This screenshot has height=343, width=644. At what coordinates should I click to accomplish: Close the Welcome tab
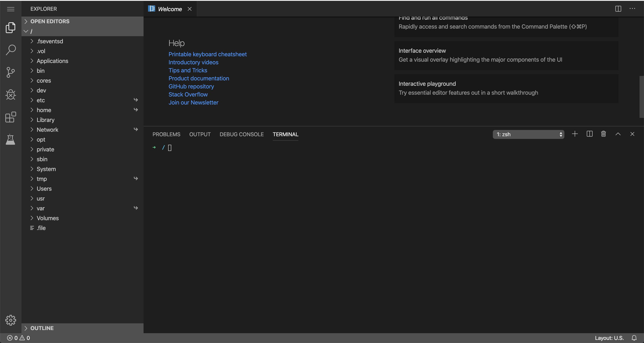[x=189, y=9]
